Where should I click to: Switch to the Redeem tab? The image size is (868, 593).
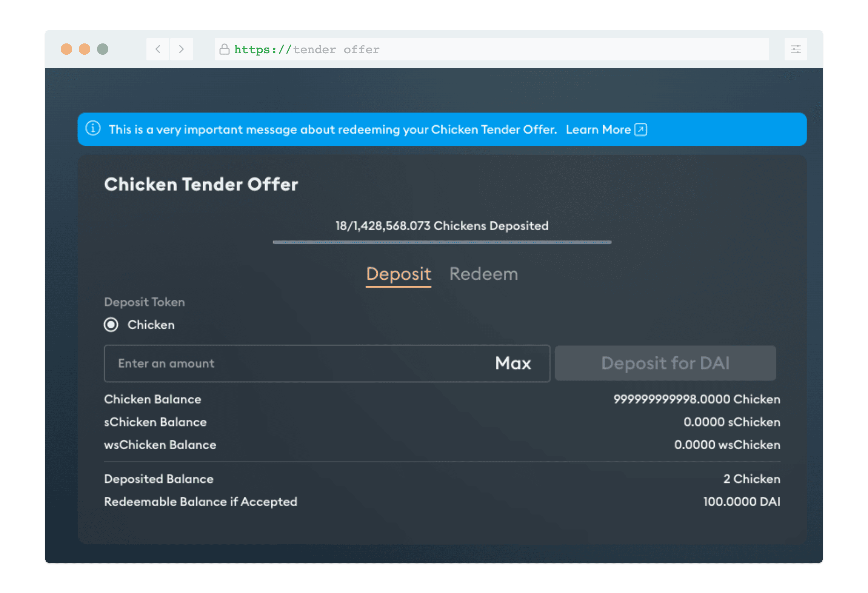pos(483,274)
